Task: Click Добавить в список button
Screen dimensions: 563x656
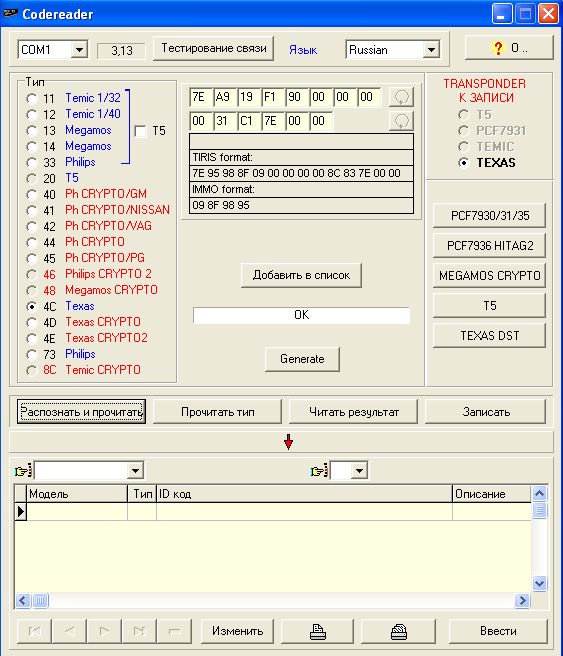Action: pyautogui.click(x=301, y=275)
